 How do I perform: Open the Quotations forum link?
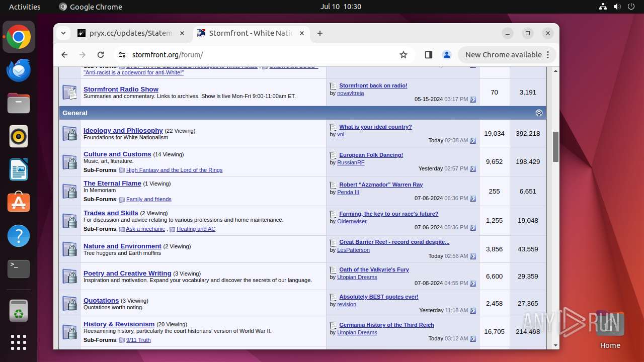(x=101, y=300)
